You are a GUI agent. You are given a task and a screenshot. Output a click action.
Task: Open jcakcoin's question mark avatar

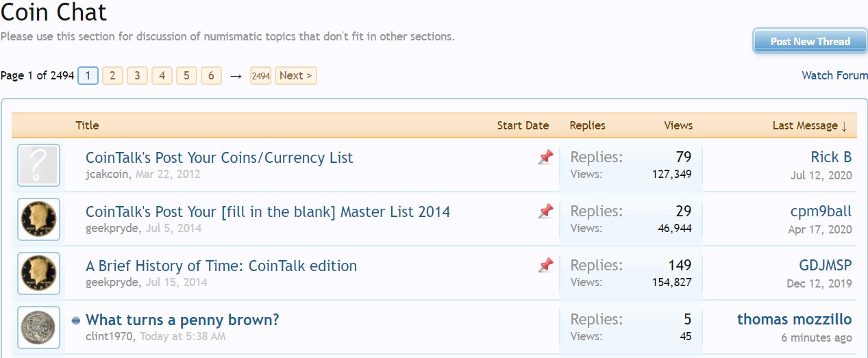click(38, 166)
